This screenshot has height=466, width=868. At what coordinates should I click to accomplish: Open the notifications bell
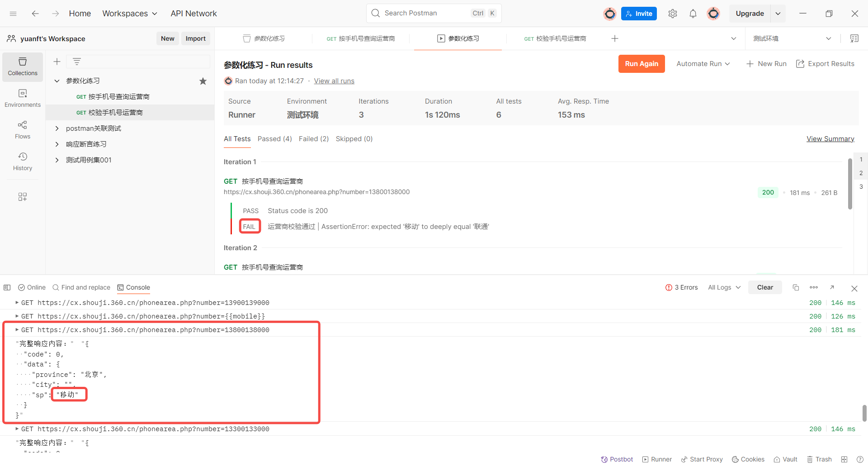pyautogui.click(x=693, y=14)
